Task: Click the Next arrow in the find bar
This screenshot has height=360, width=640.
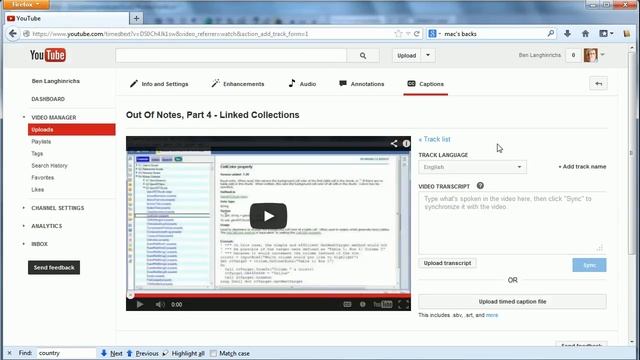Action: pyautogui.click(x=111, y=353)
